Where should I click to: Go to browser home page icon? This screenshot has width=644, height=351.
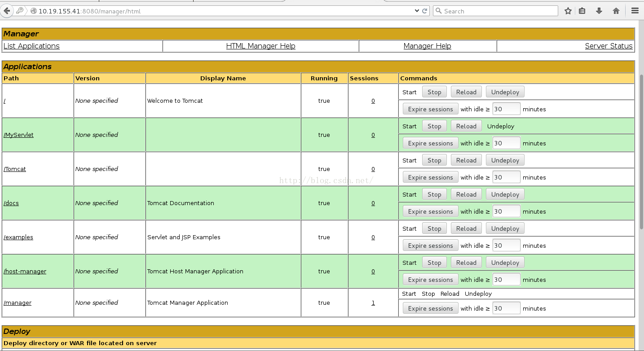click(616, 11)
